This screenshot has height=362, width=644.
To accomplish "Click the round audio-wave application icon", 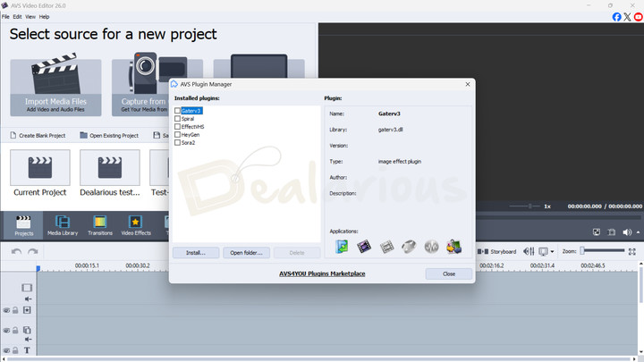I will click(x=431, y=247).
